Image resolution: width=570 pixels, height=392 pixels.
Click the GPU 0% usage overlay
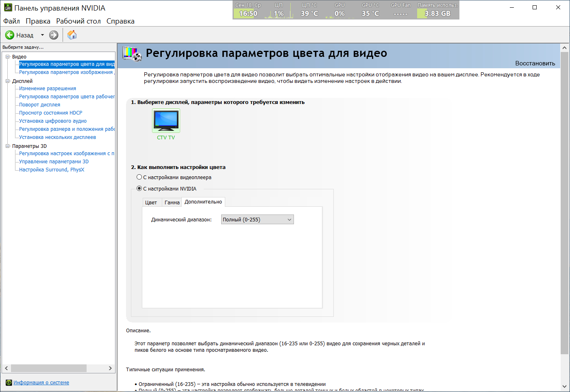[x=339, y=10]
